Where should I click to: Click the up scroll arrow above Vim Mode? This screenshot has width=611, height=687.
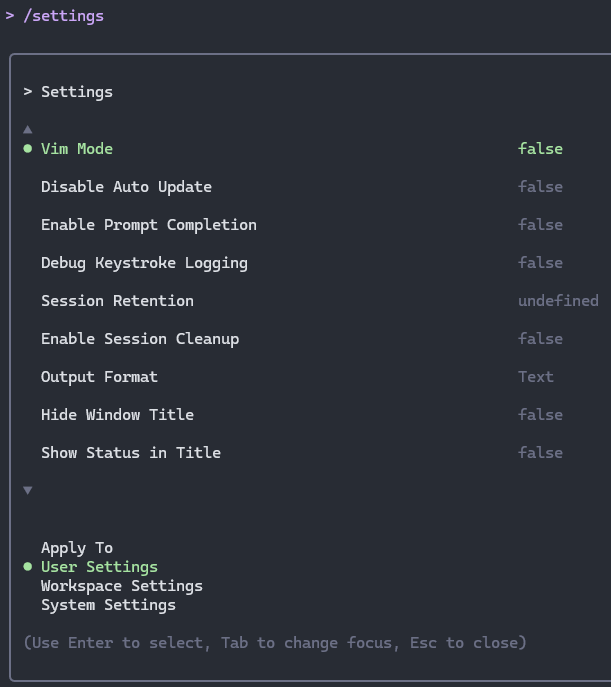(x=28, y=129)
